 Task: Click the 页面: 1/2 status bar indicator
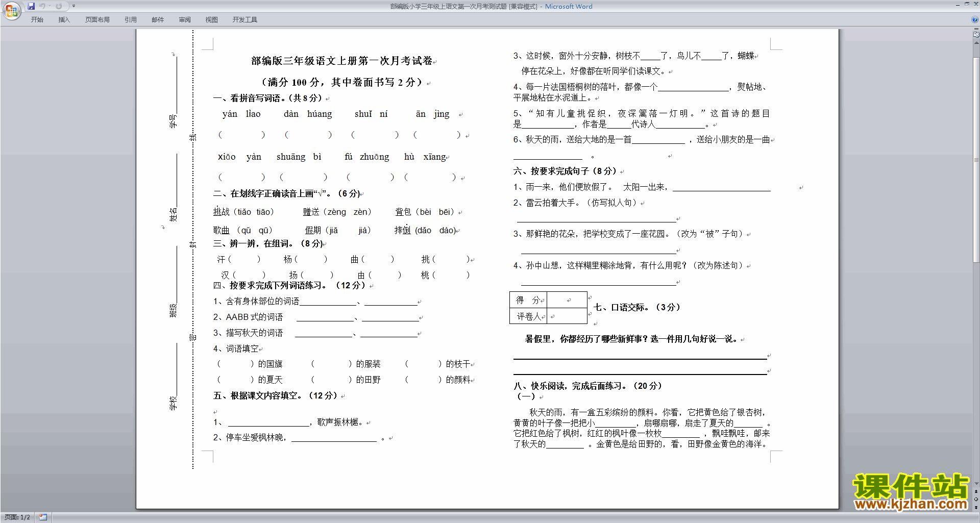coord(17,517)
